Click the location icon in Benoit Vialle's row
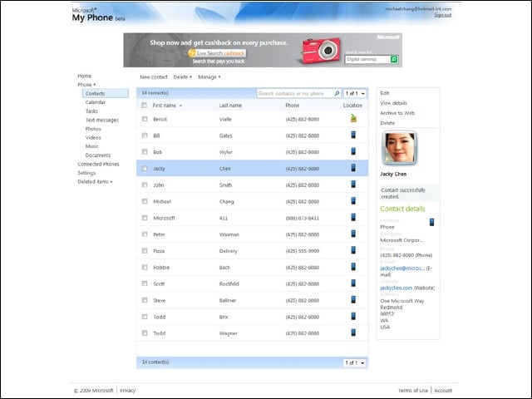 click(x=353, y=118)
